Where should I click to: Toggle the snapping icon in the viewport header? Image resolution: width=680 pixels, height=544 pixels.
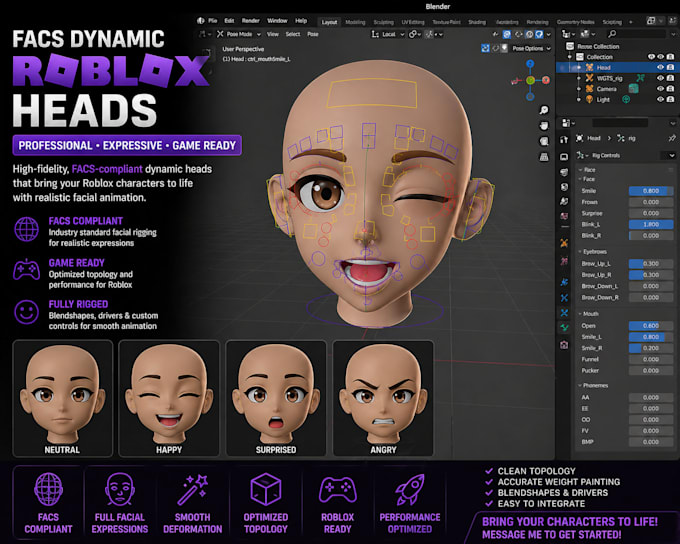click(429, 34)
